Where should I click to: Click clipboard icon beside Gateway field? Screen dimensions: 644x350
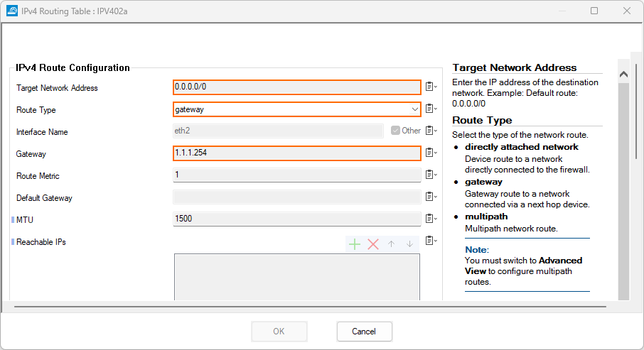pyautogui.click(x=431, y=153)
